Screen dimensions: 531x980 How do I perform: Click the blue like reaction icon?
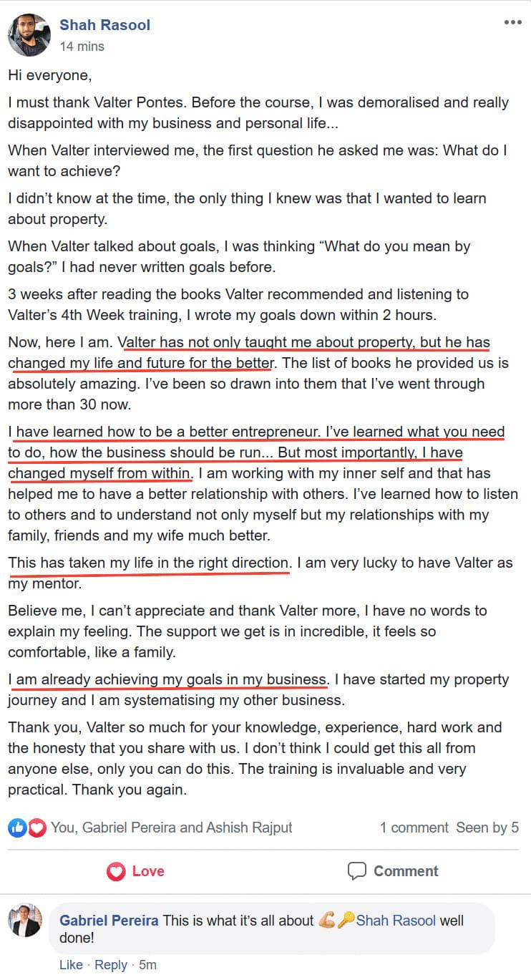pyautogui.click(x=17, y=828)
